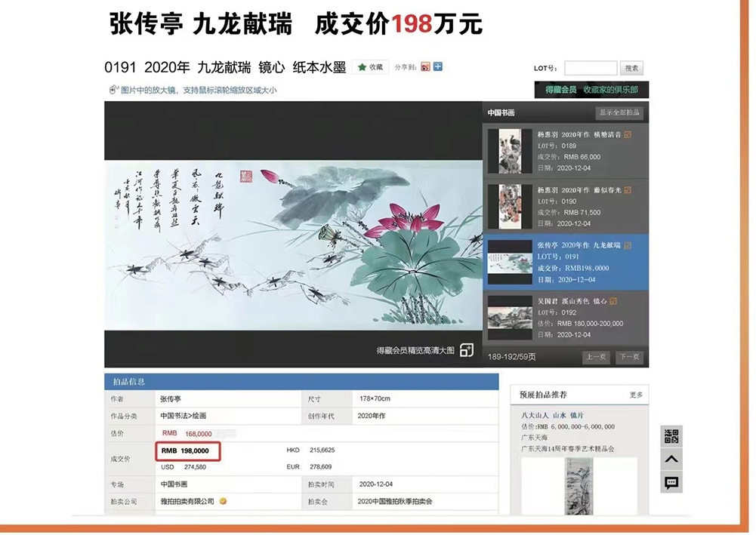756x535 pixels.
Task: Open 八大山人 山水 镜片 recommendation link
Action: pyautogui.click(x=552, y=415)
